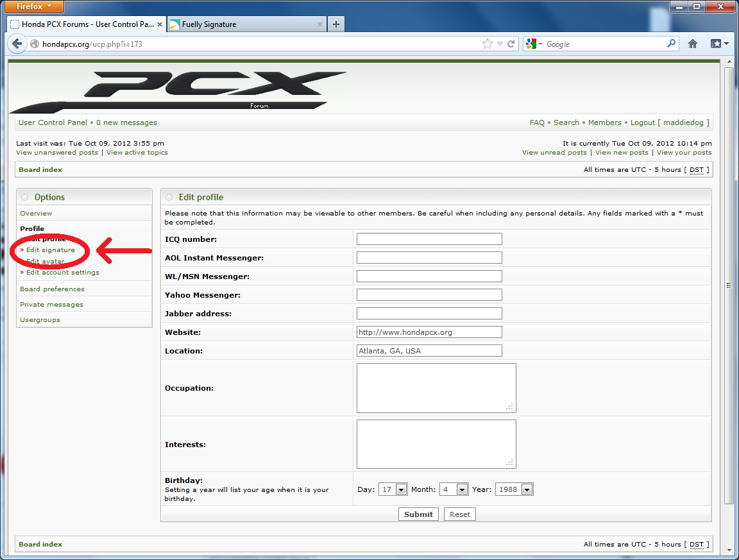Reload the page using the refresh icon

click(511, 44)
